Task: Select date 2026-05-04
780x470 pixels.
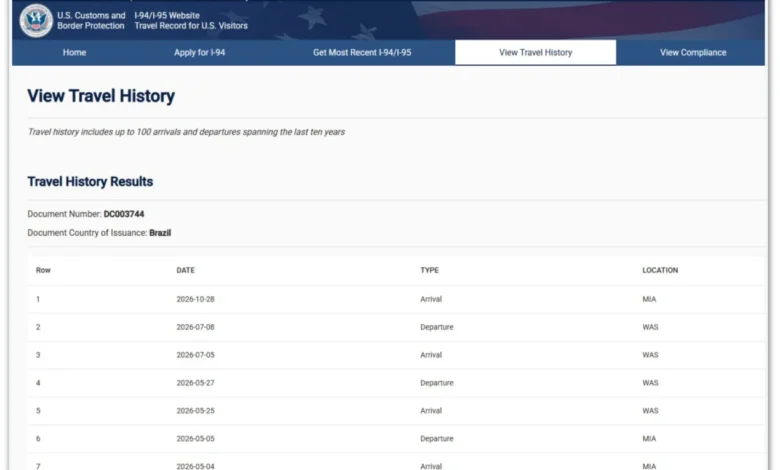Action: [195, 466]
